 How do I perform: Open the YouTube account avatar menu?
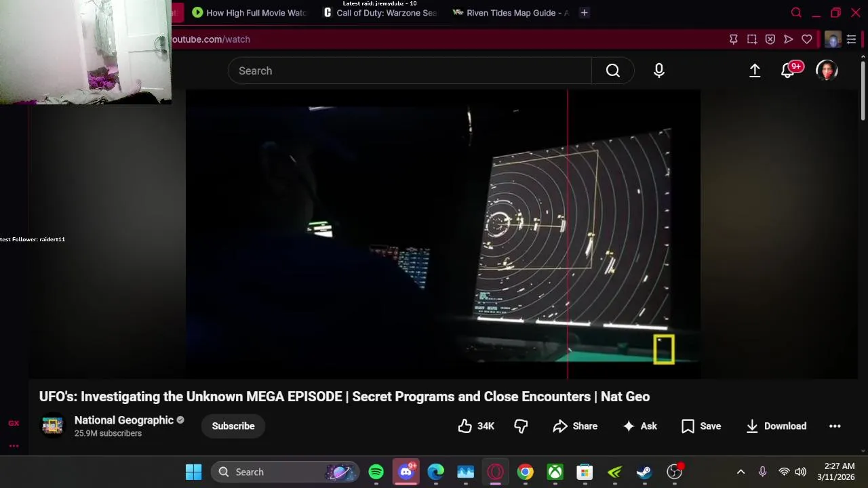[x=827, y=70]
